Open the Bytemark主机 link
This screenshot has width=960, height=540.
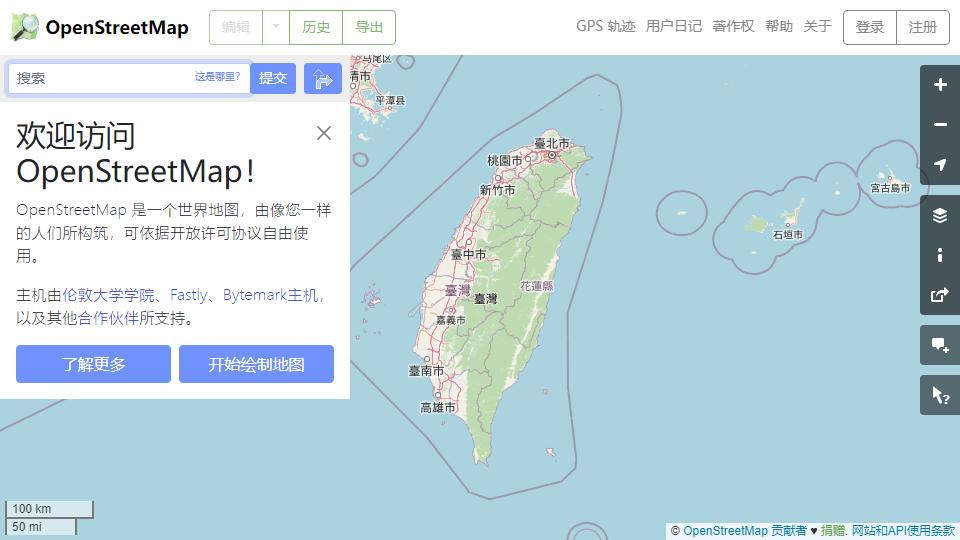[271, 295]
